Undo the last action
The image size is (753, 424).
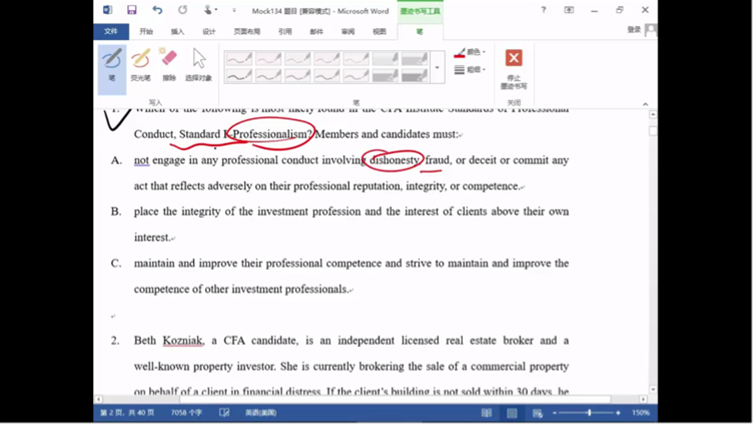click(x=157, y=10)
